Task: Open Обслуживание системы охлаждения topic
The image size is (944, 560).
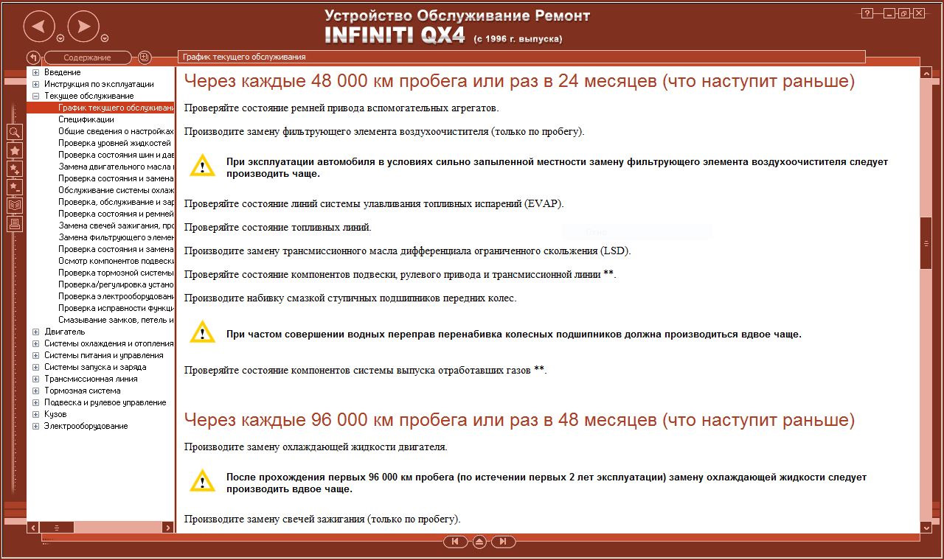Action: pyautogui.click(x=116, y=190)
